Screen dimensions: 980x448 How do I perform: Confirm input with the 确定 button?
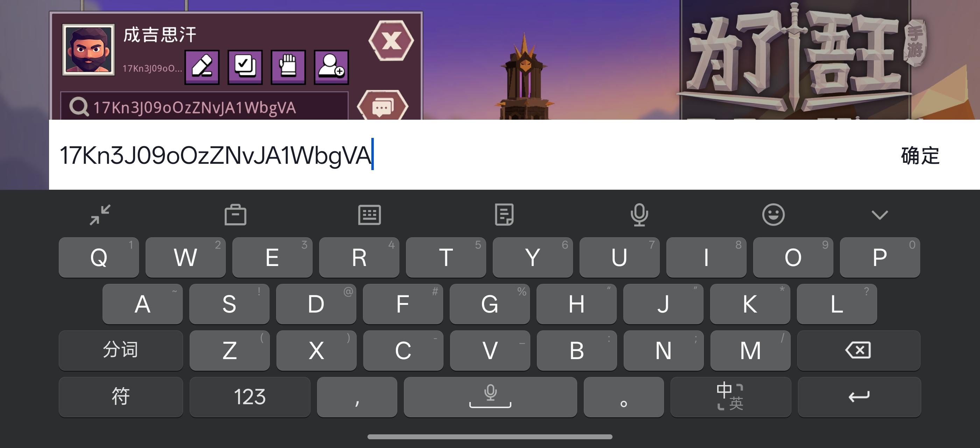pos(920,155)
